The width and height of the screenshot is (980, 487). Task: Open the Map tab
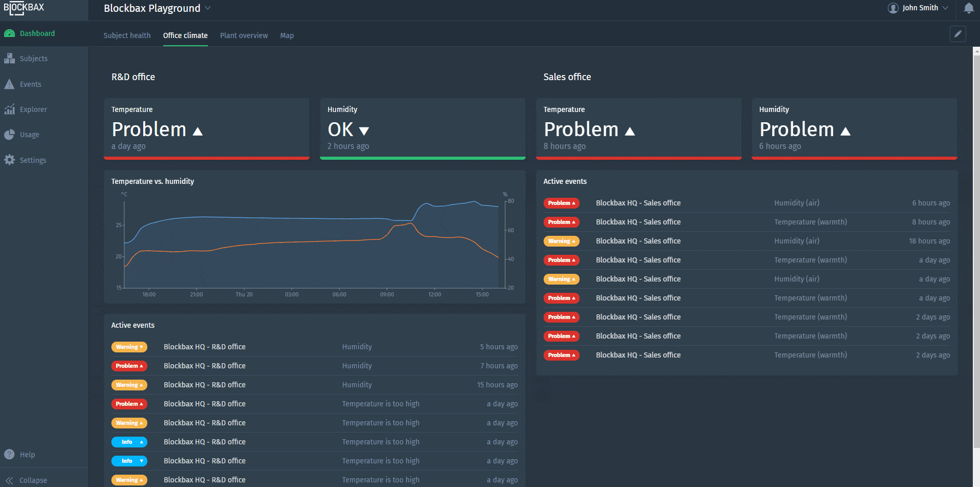point(287,35)
